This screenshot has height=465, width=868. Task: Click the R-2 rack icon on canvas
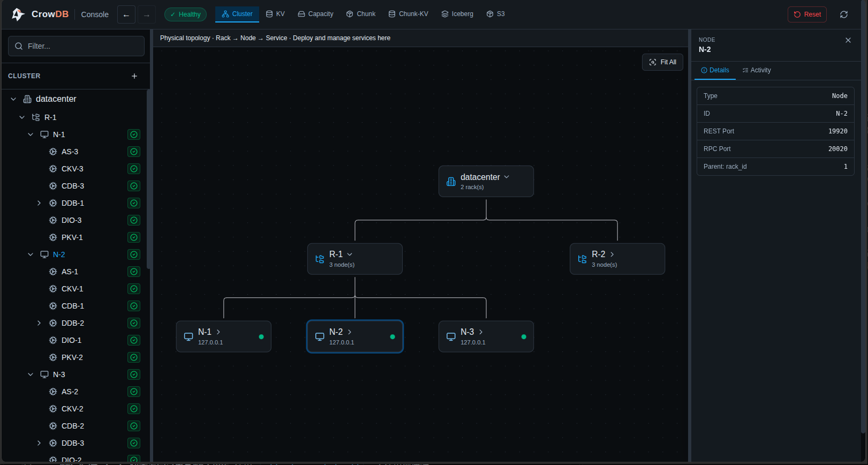coord(582,259)
